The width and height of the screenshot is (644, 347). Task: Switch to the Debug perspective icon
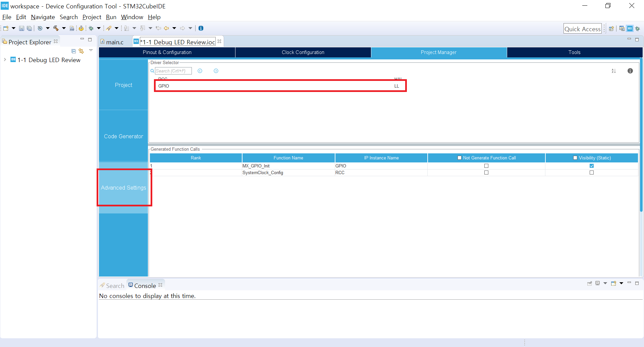(x=638, y=29)
